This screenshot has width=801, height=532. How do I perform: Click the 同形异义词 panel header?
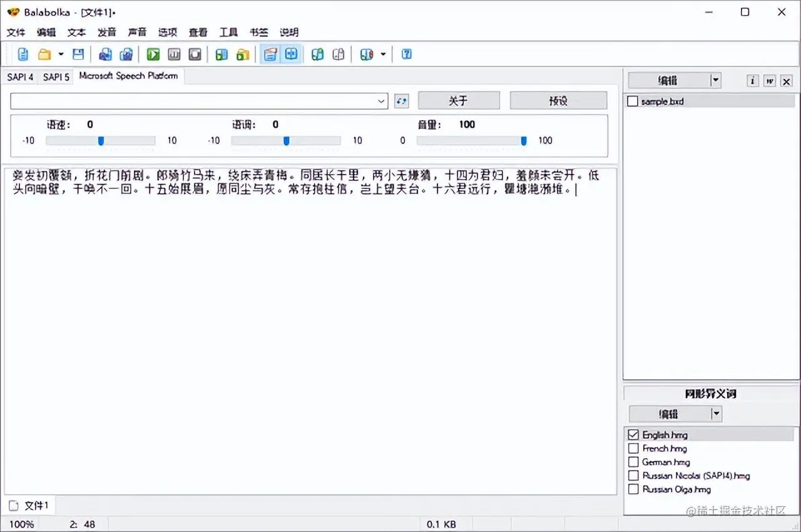click(711, 394)
